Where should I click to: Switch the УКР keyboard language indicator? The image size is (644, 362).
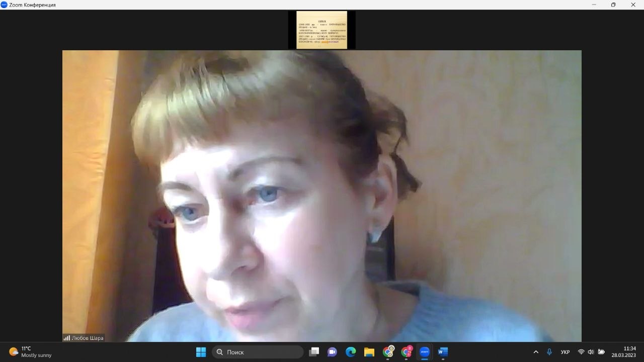point(565,352)
